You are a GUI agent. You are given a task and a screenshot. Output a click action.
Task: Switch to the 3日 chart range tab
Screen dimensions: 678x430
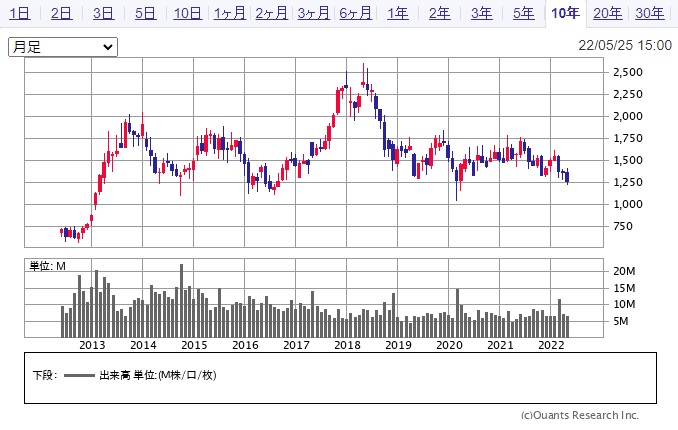(103, 13)
